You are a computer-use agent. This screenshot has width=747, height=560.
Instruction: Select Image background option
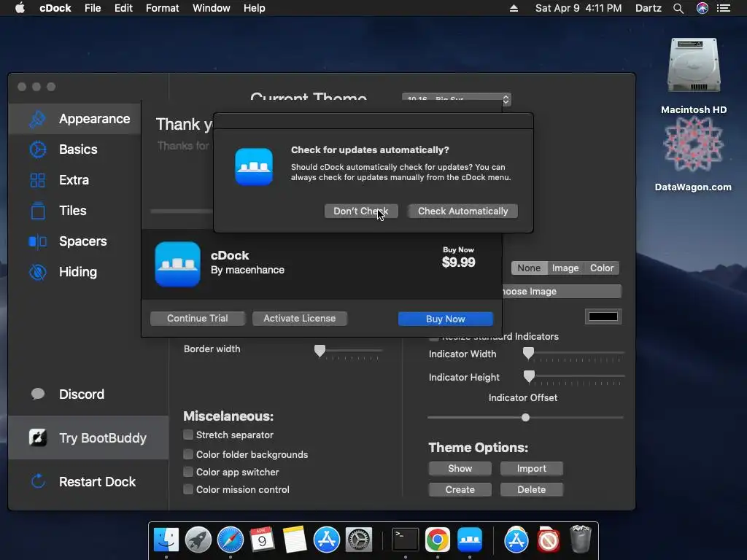click(x=565, y=268)
